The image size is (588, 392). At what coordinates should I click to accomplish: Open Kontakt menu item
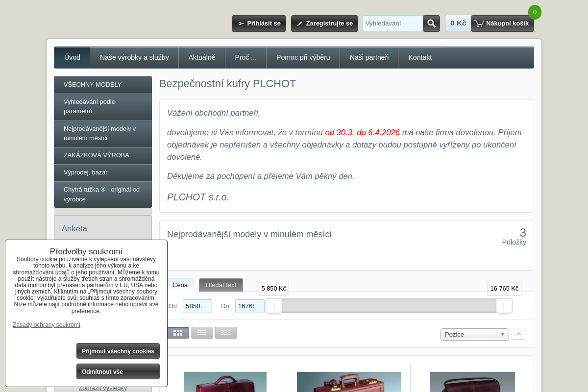click(x=420, y=57)
